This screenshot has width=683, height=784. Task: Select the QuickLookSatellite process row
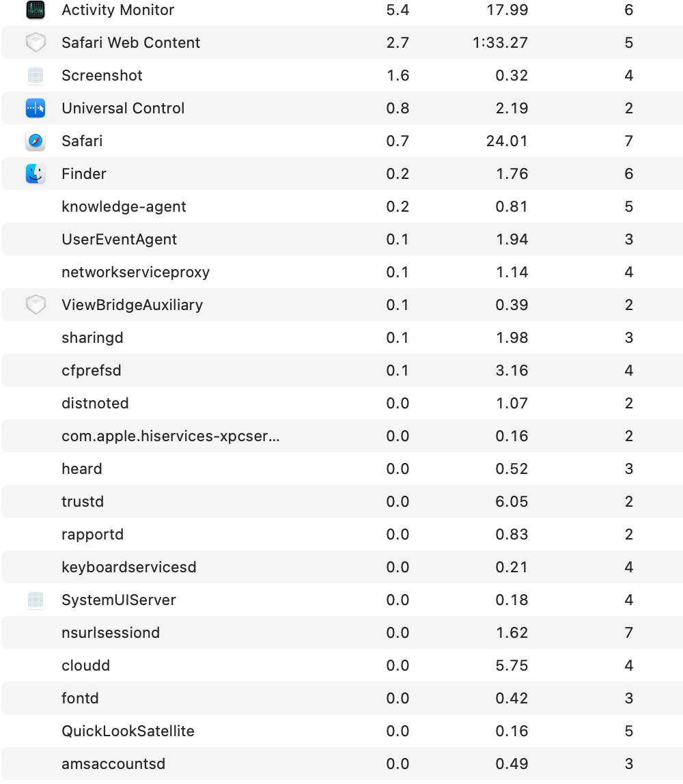pos(342,731)
